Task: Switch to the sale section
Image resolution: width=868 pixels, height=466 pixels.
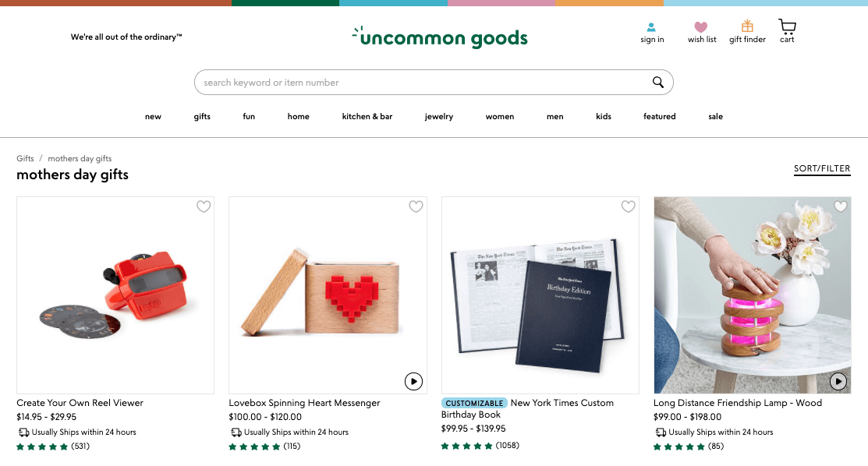Action: (x=715, y=116)
